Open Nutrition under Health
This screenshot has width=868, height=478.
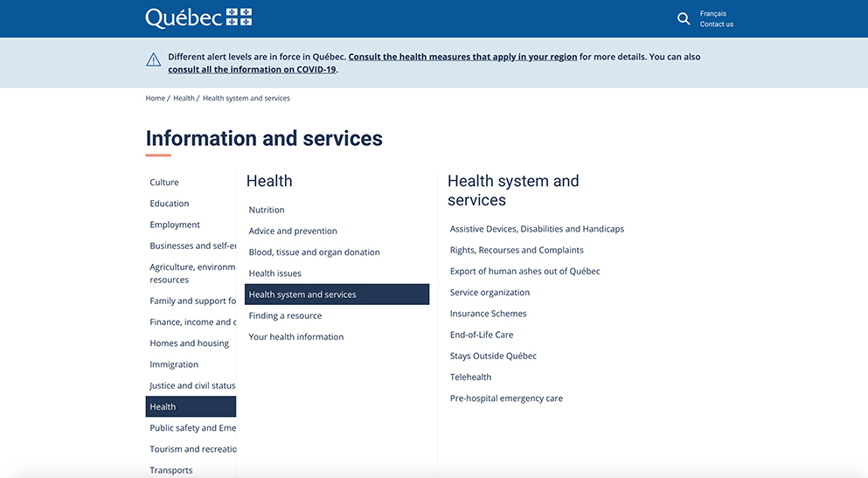coord(267,210)
